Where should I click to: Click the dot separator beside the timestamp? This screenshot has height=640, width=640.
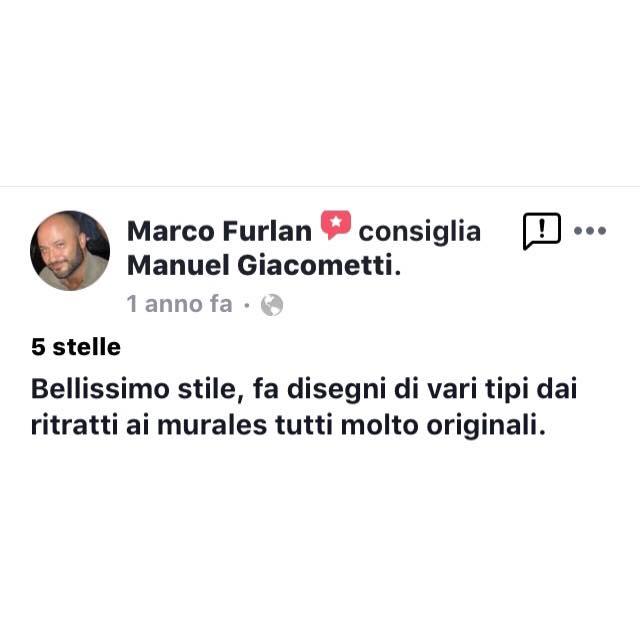click(247, 305)
